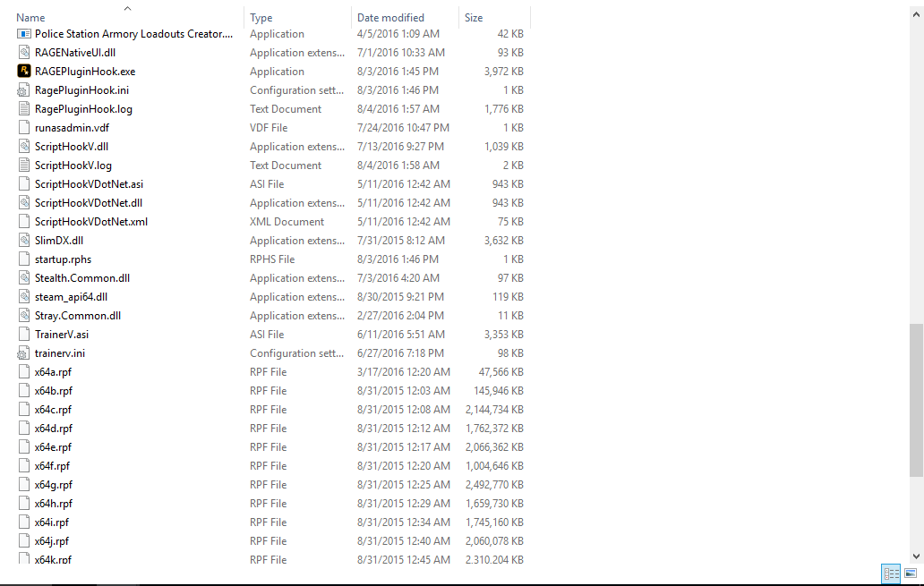Sort files by Size column header
This screenshot has height=586, width=924.
[x=474, y=18]
